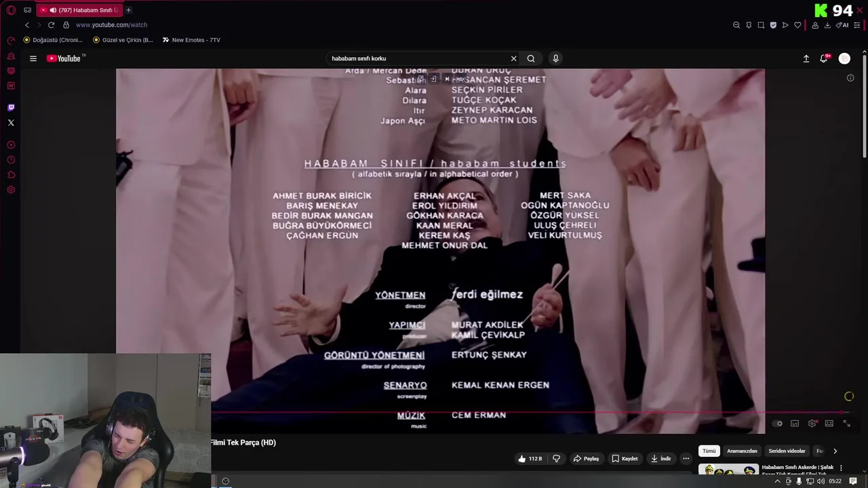Viewport: 868px width, 488px height.
Task: Clear the YouTube search text
Action: 513,58
